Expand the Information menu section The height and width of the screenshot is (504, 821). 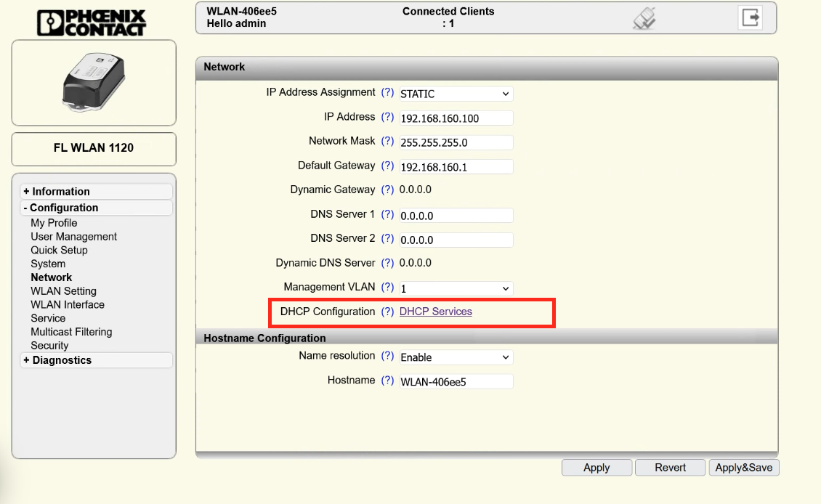pos(61,192)
